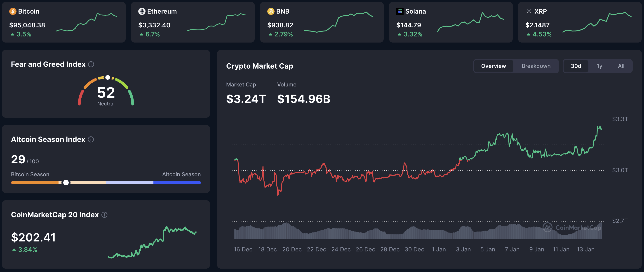Switch to the Breakdown tab
644x272 pixels.
click(x=536, y=66)
